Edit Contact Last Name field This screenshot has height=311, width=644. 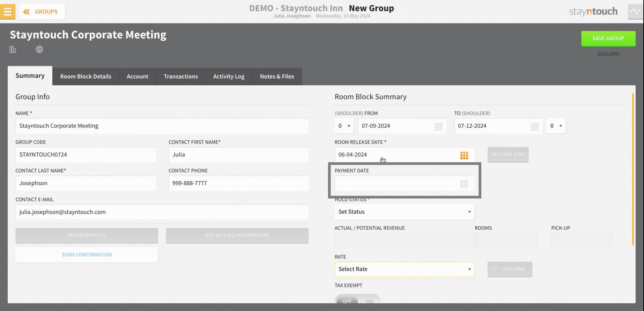pyautogui.click(x=86, y=183)
